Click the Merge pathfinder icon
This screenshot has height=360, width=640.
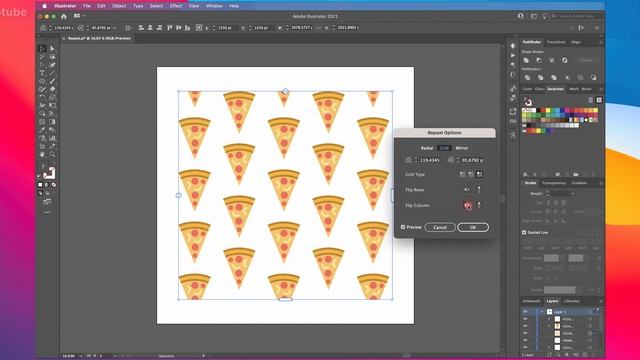pyautogui.click(x=554, y=78)
